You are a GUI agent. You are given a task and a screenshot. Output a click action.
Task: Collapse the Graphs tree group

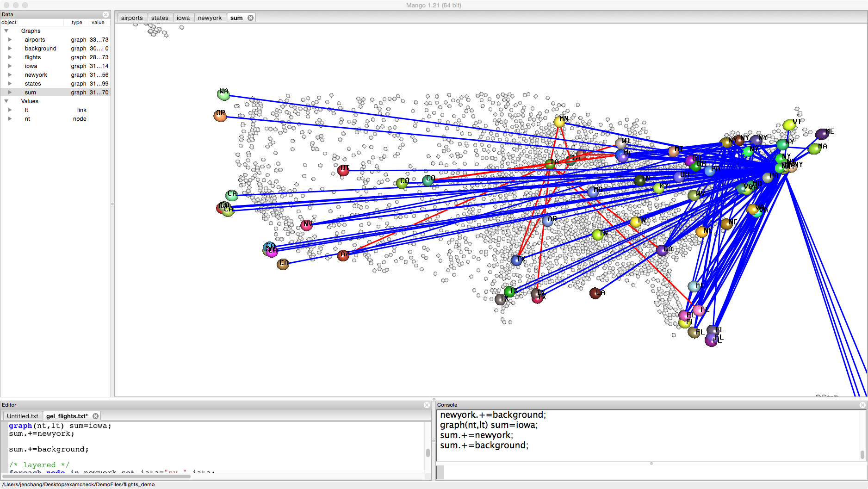(6, 31)
